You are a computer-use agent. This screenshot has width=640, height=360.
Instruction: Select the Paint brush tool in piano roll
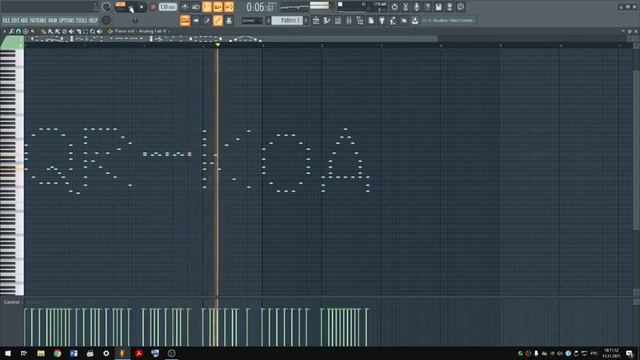[50, 31]
